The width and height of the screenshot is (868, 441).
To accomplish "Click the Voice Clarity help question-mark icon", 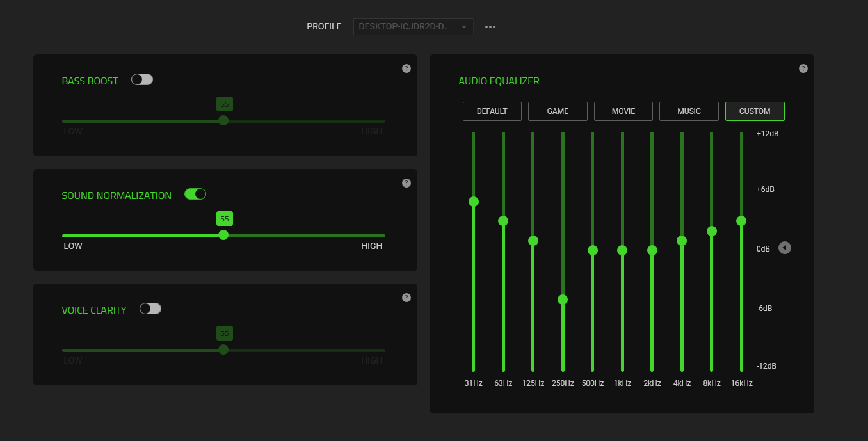I will [x=406, y=298].
